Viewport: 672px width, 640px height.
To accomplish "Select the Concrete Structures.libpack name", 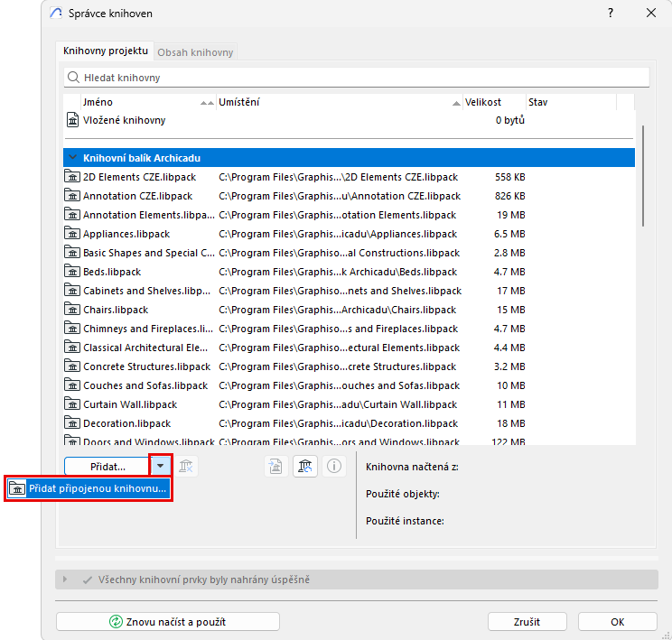I will 146,366.
